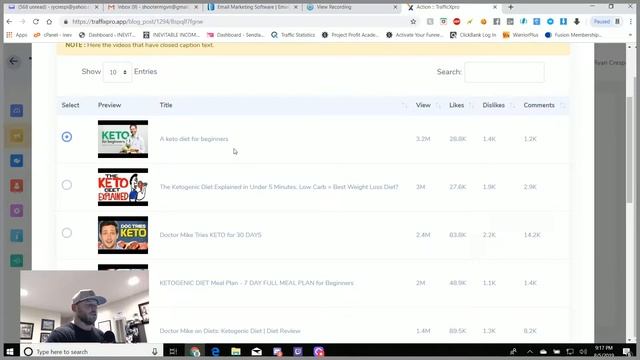Open Edge from the taskbar
Screen dimensions: 640x360
216,351
